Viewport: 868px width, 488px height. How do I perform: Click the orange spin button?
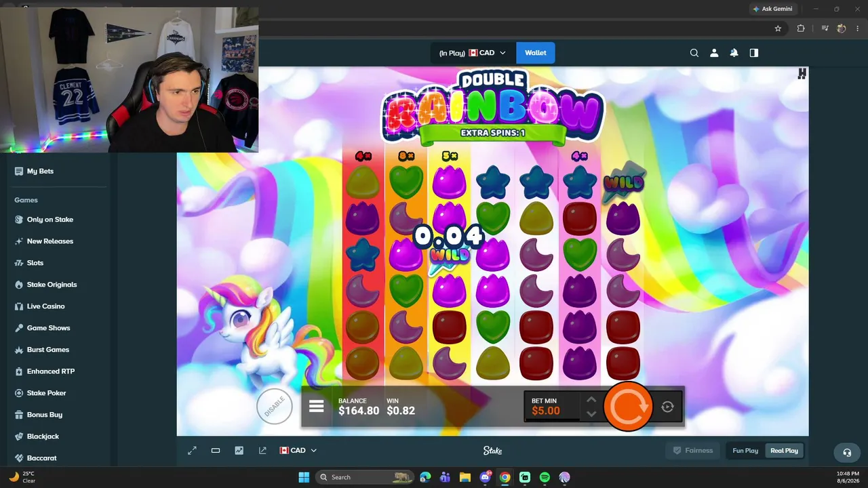click(627, 407)
